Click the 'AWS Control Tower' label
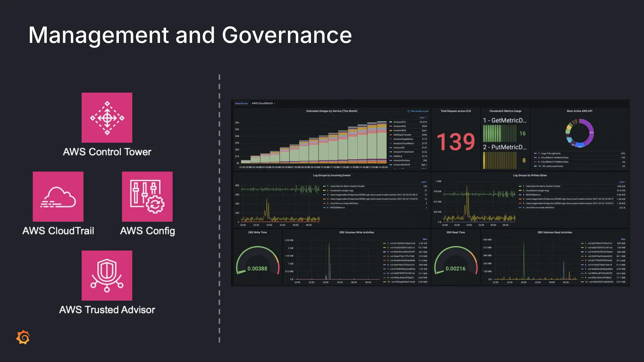Viewport: 644px width, 362px height. pos(107,152)
